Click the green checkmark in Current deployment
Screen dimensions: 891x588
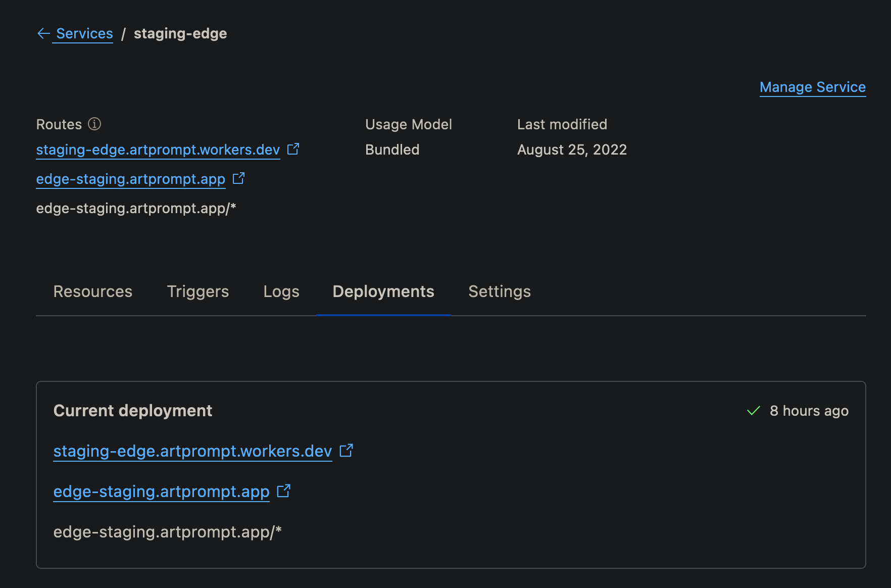[x=753, y=411]
